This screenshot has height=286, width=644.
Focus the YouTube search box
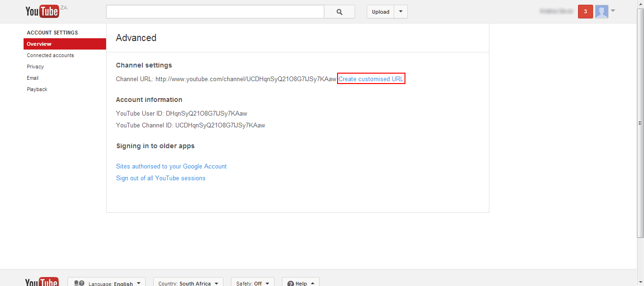(x=215, y=12)
